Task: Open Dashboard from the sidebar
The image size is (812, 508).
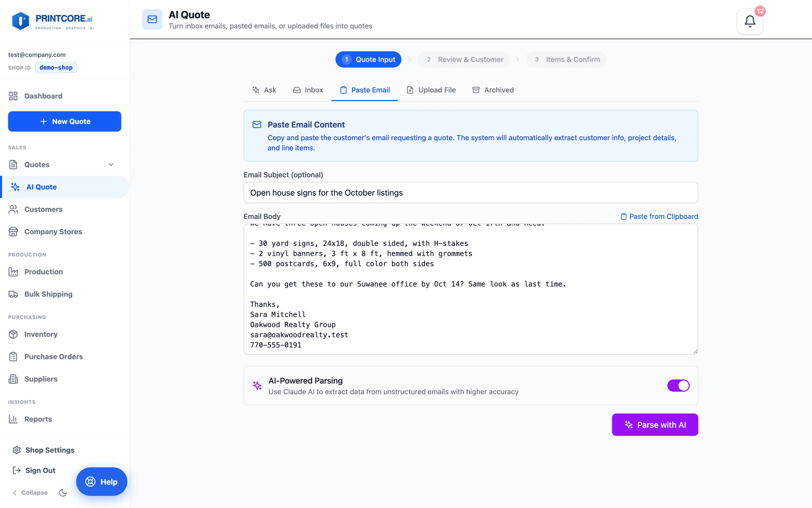Action: (65, 96)
